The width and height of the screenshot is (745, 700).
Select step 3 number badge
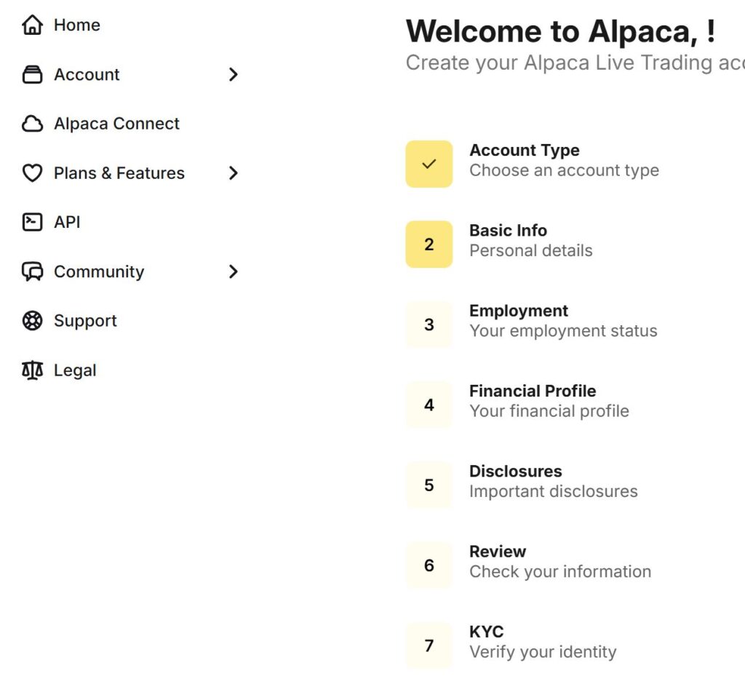click(429, 325)
